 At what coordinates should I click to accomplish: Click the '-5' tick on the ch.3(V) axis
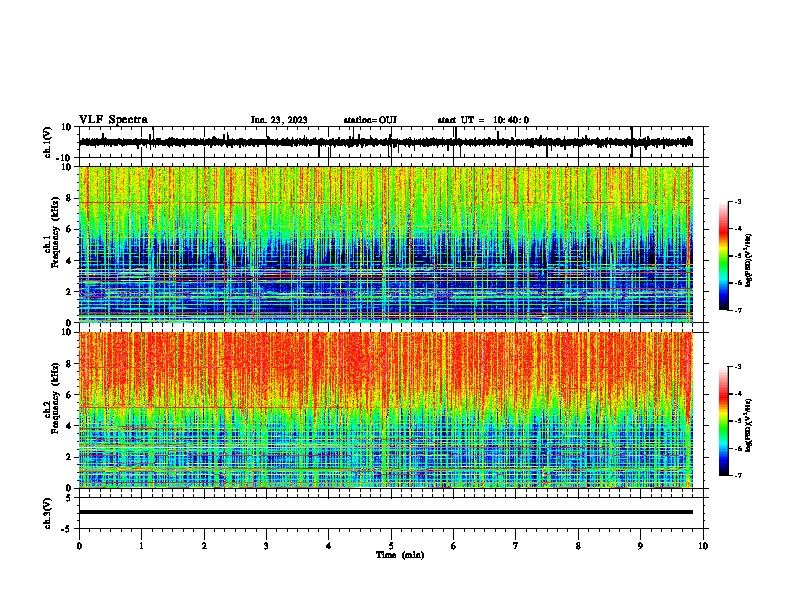(x=67, y=529)
